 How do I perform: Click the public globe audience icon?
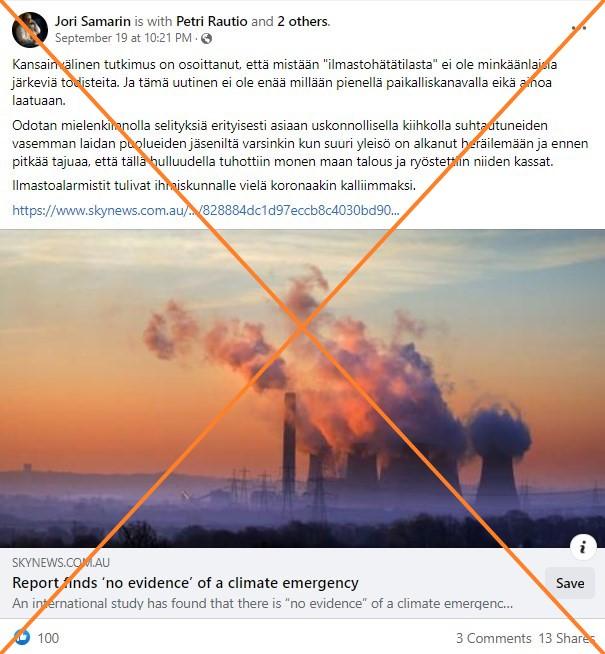(x=206, y=39)
